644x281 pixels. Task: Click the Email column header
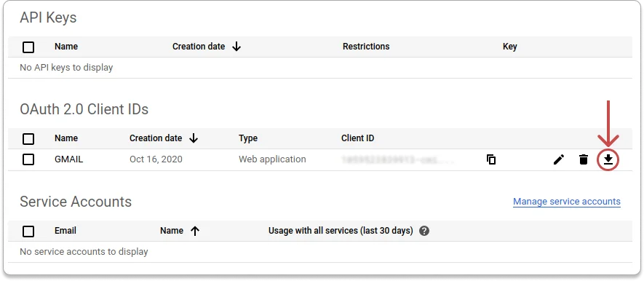65,231
